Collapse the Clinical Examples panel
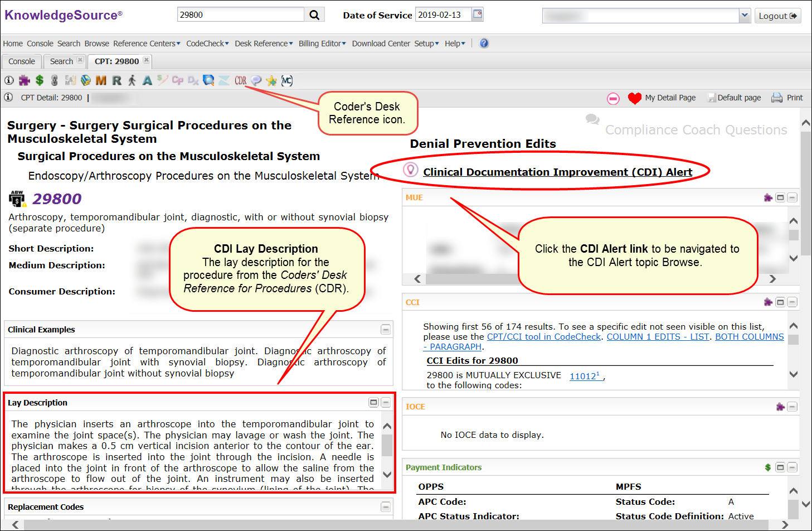The image size is (812, 531). [x=385, y=330]
